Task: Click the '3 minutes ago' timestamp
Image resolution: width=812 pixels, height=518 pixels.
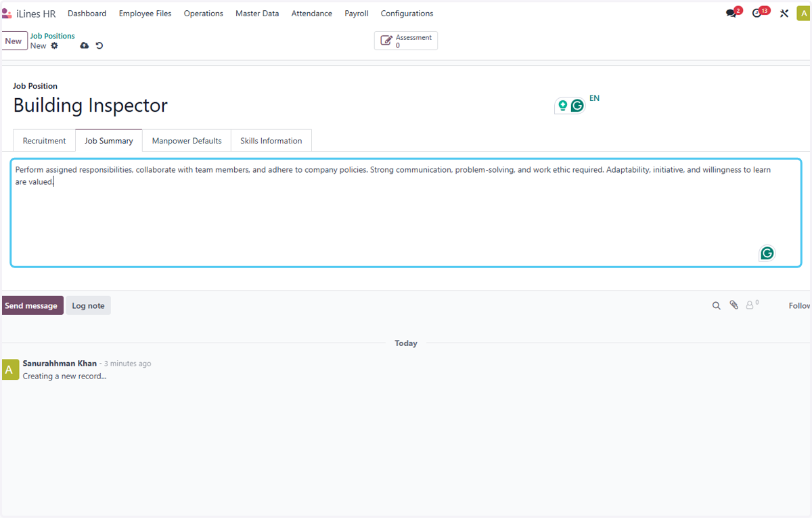Action: click(x=127, y=364)
